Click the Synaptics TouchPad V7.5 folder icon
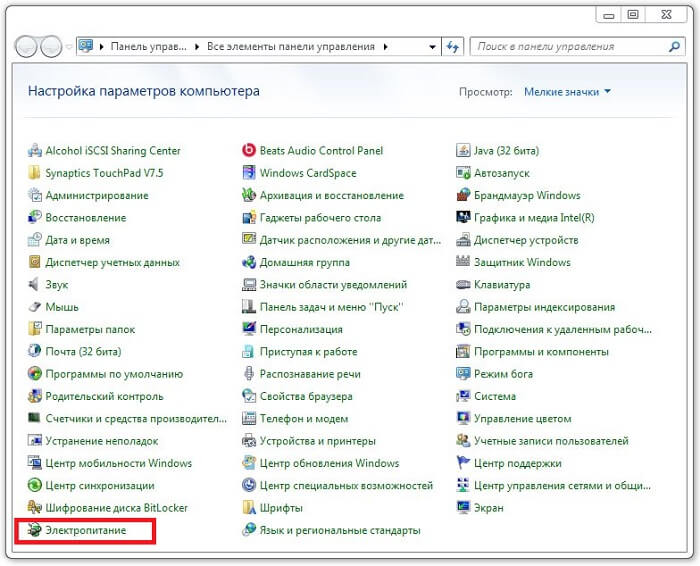This screenshot has height=566, width=700. (34, 173)
